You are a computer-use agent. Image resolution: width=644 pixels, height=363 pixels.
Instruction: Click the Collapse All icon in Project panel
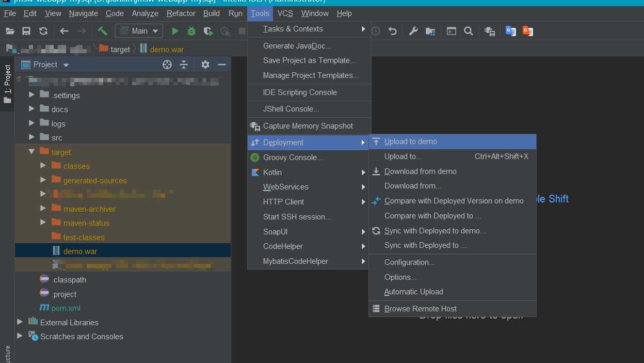pos(183,65)
